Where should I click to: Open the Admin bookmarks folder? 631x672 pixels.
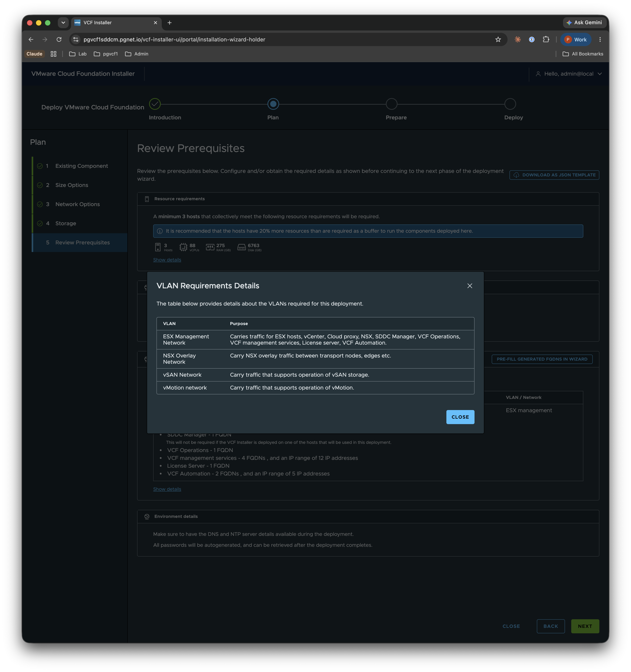click(137, 54)
